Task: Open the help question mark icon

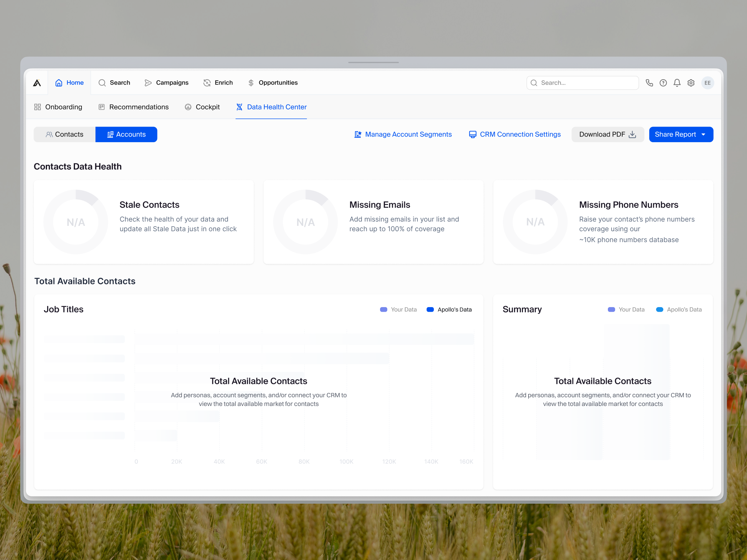Action: coord(663,83)
